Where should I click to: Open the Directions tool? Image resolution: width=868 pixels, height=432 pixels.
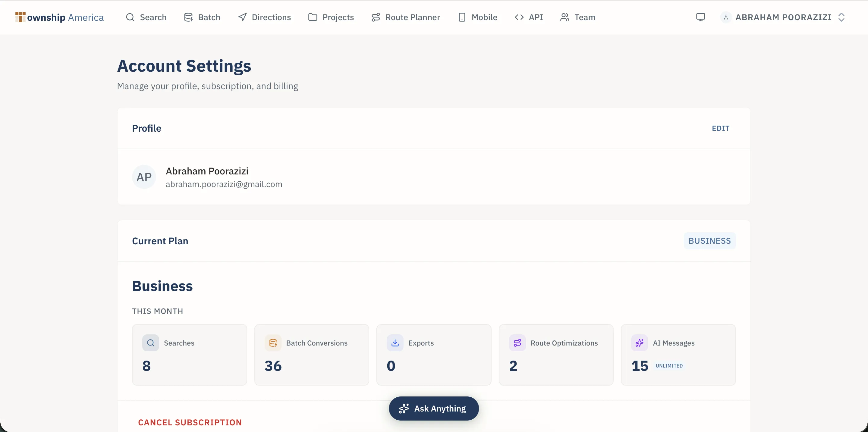click(264, 17)
